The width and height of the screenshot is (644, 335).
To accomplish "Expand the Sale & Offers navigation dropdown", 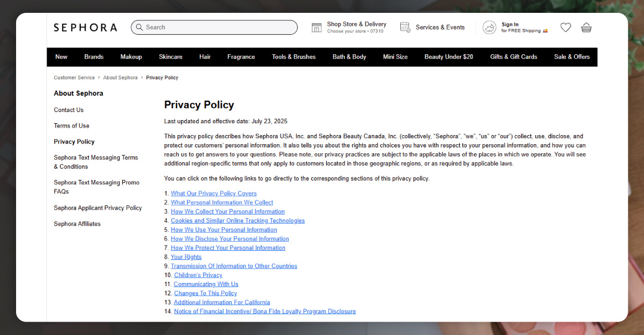I will (572, 57).
